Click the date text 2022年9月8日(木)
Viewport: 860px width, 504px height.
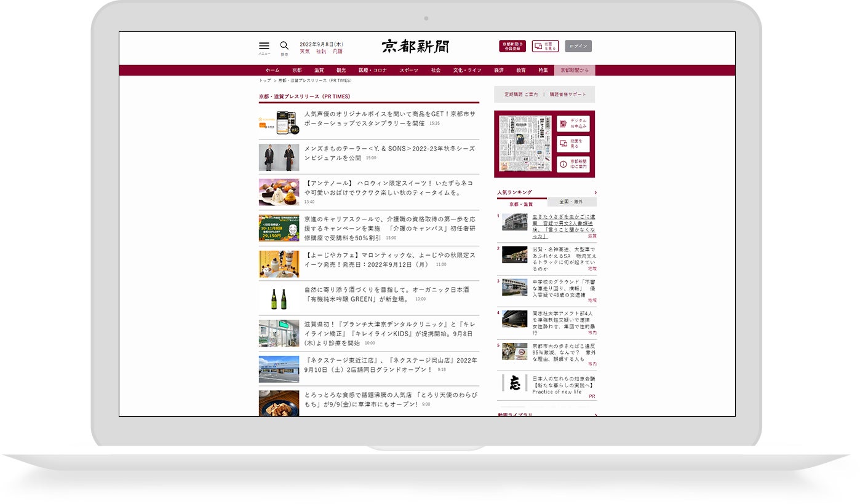coord(322,44)
